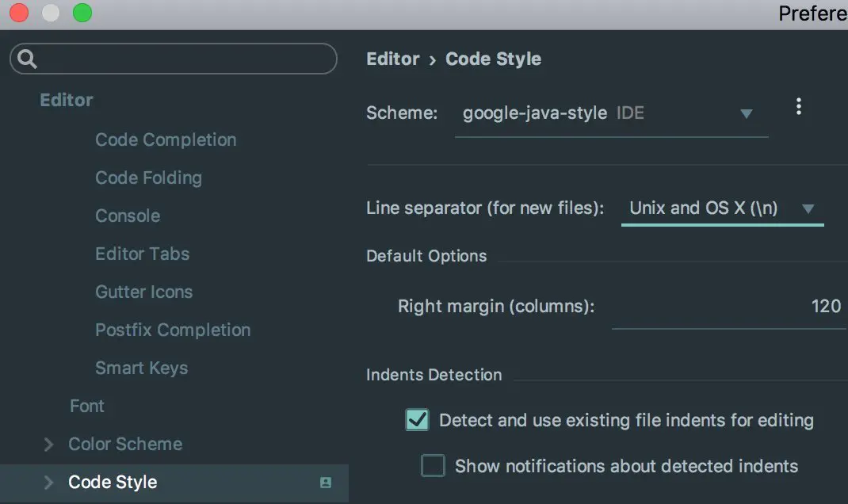Go to Editor Tabs settings

point(142,254)
